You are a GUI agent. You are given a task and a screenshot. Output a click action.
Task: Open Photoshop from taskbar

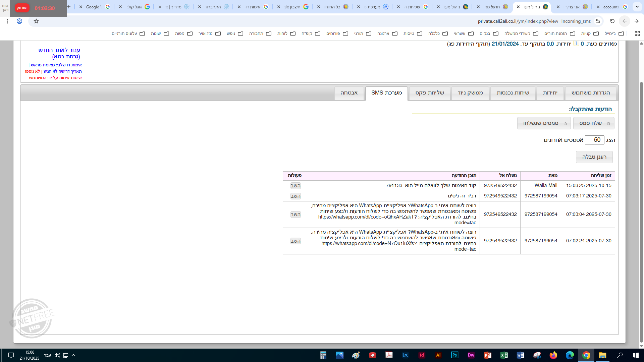click(x=454, y=355)
